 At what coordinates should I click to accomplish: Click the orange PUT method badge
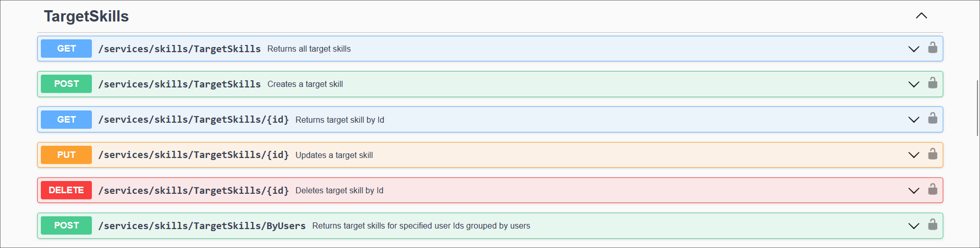click(66, 155)
